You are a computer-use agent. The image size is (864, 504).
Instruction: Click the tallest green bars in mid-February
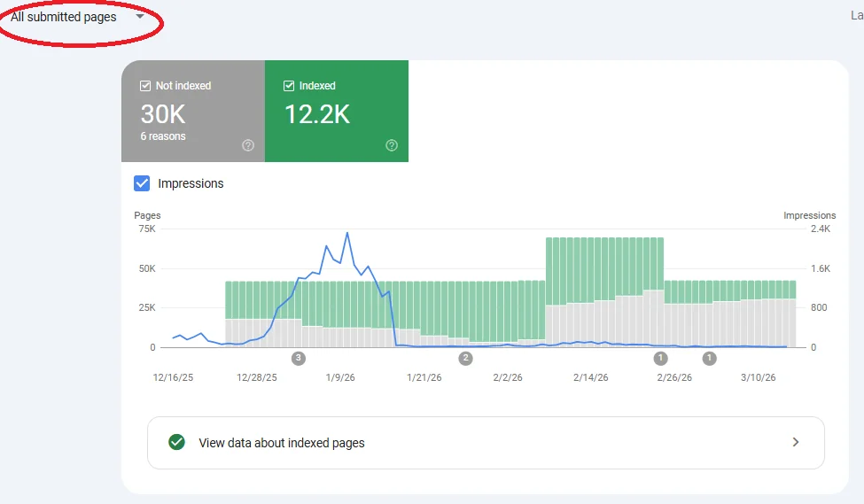[x=604, y=266]
